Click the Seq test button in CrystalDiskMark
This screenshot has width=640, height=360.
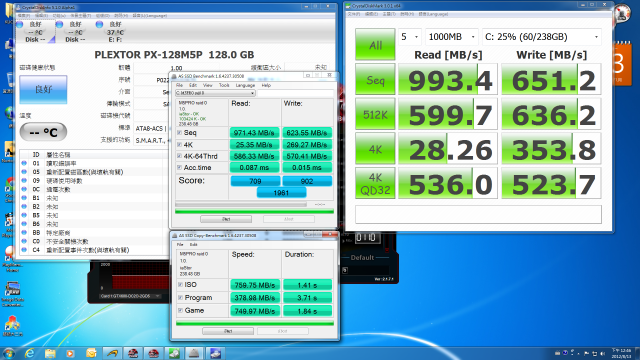coord(375,79)
